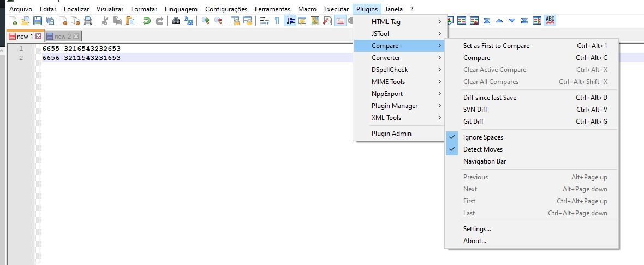Click the Zoom In magnifier icon
The height and width of the screenshot is (265, 644).
tap(206, 21)
